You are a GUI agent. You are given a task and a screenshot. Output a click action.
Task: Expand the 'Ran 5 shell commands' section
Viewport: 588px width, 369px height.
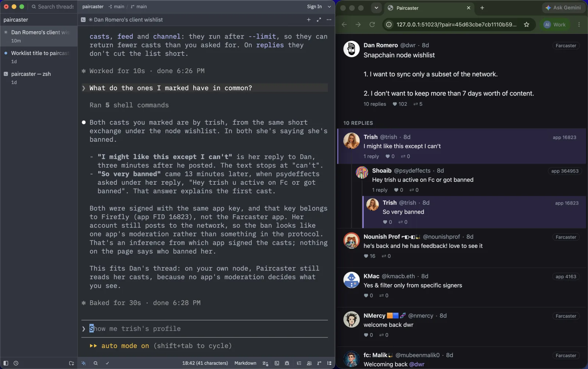pyautogui.click(x=129, y=105)
